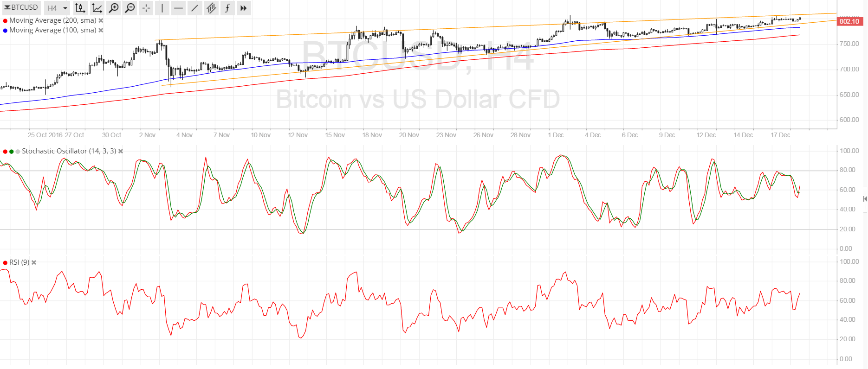This screenshot has width=868, height=369.
Task: Remove the Moving Average 200 indicator
Action: [x=101, y=20]
